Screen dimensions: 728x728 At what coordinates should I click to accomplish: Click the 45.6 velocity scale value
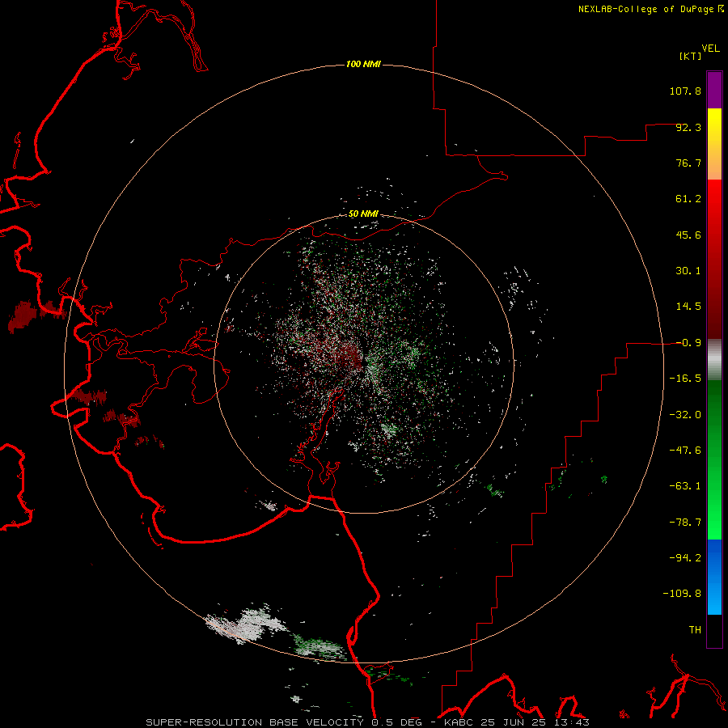coord(688,235)
